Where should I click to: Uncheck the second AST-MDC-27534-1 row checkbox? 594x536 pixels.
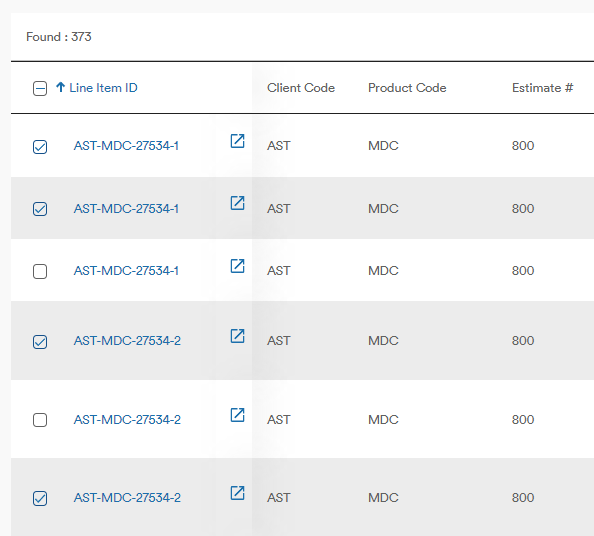pos(40,209)
